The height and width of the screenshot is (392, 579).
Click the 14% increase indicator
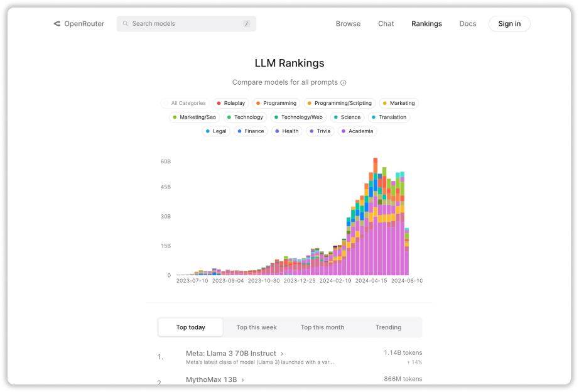click(414, 362)
